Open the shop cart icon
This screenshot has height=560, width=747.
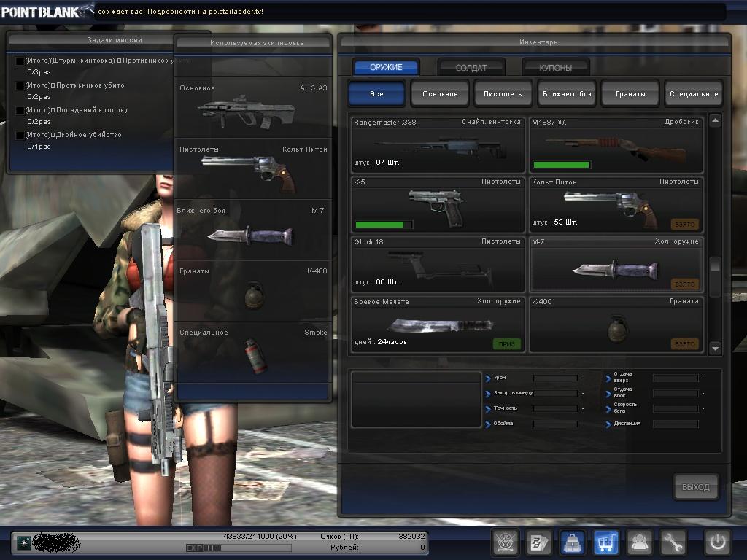(x=605, y=542)
